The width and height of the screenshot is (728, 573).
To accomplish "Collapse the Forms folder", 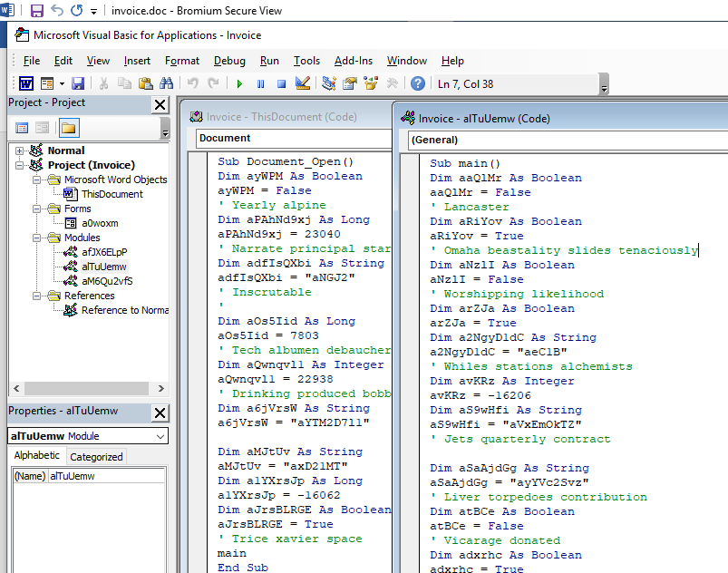I will coord(36,209).
